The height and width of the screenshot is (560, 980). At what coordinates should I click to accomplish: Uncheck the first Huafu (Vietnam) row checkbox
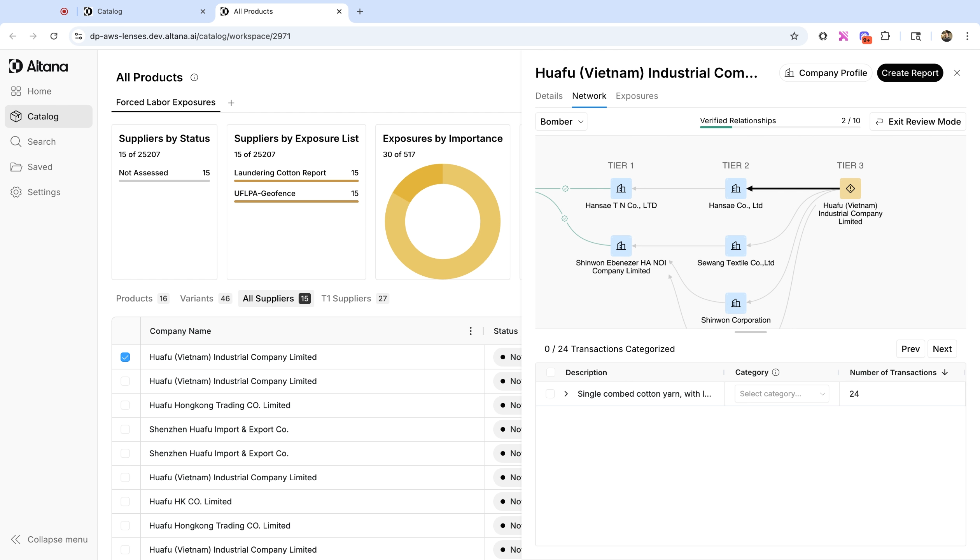[x=125, y=357]
